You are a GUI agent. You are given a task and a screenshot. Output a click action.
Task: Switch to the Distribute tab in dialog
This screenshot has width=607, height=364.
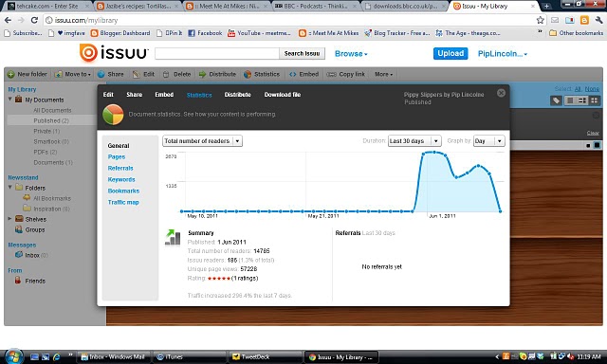coord(237,95)
